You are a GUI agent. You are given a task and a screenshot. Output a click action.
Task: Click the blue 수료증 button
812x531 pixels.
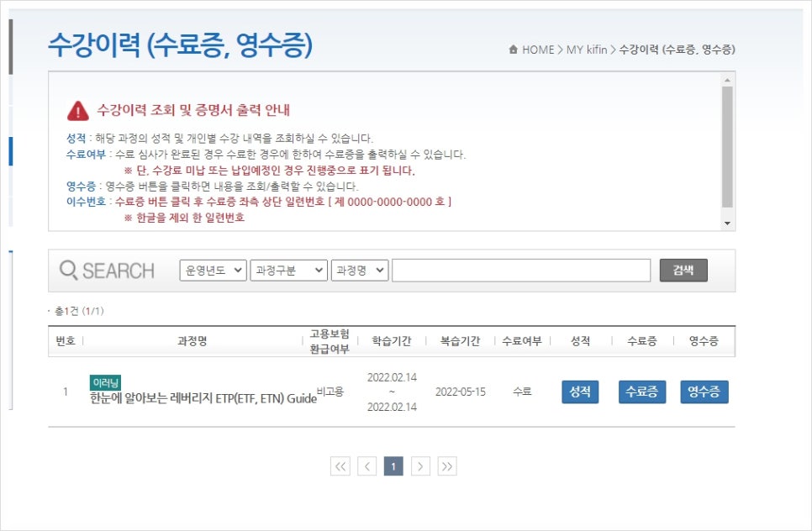point(641,392)
